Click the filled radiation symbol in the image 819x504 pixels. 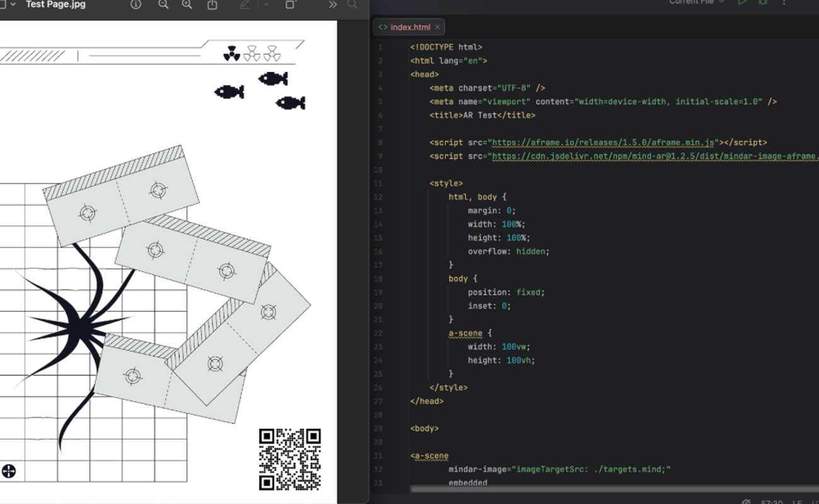point(231,53)
